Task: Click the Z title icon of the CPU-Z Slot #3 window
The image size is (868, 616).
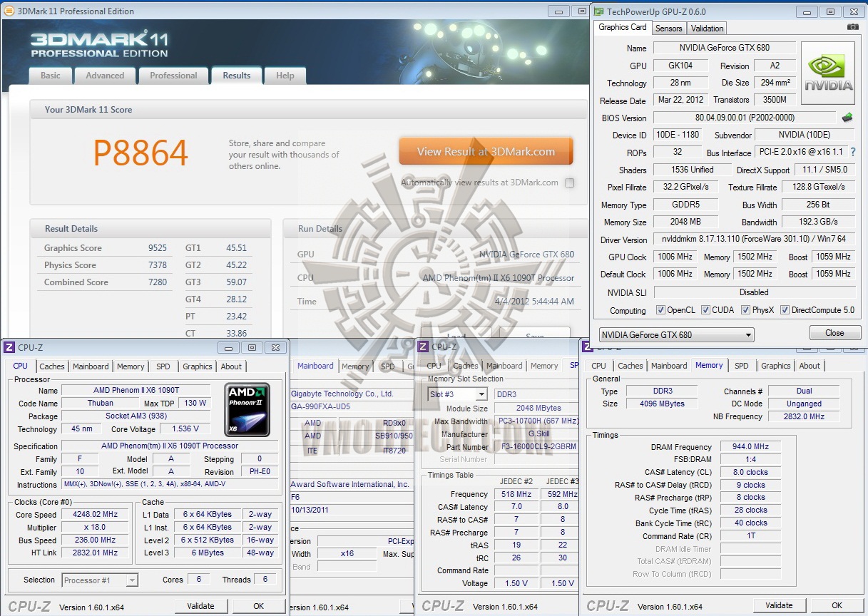Action: [x=423, y=346]
